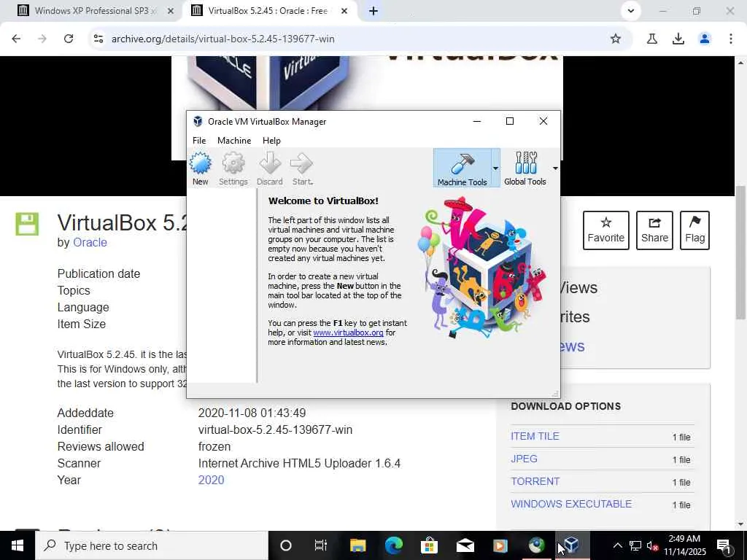Go forward in browser history
This screenshot has height=560, width=747.
42,39
